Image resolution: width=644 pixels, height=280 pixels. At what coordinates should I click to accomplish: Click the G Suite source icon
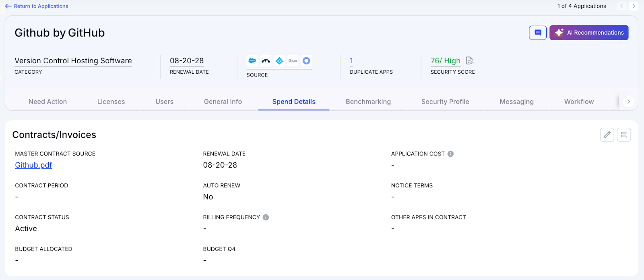(293, 61)
